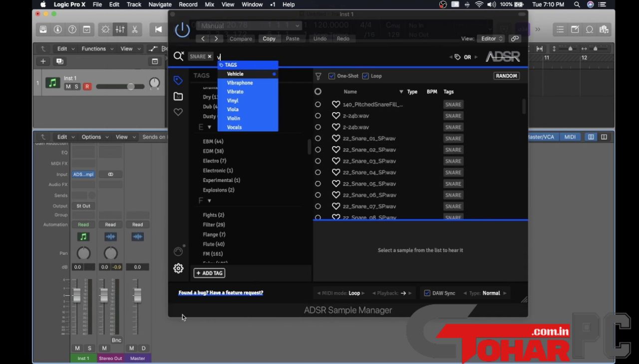639x364 pixels.
Task: Click the RANDOM button
Action: click(x=506, y=76)
